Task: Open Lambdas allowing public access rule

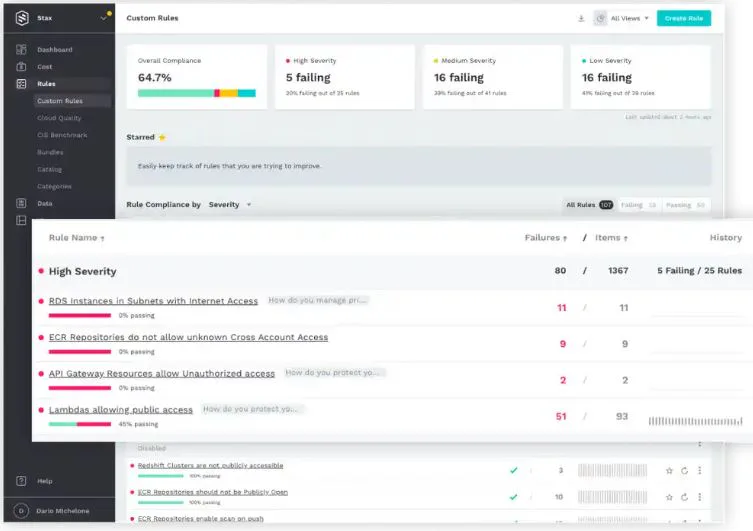Action: 121,410
